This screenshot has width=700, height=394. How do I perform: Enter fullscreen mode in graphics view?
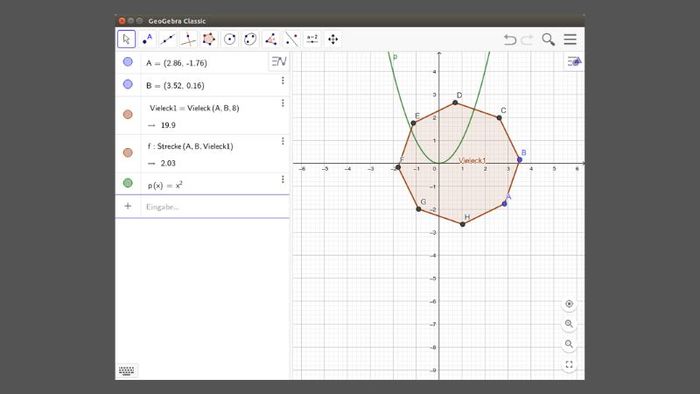coord(569,365)
